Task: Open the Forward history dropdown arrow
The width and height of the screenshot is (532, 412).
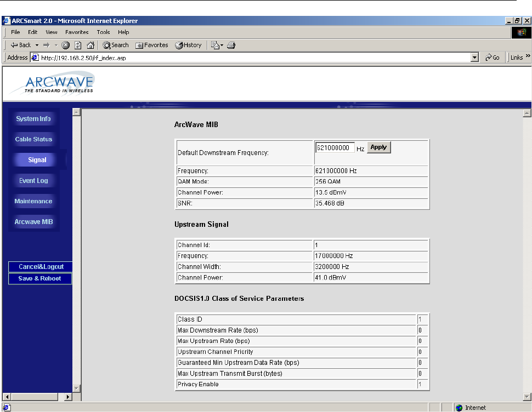Action: (x=56, y=45)
